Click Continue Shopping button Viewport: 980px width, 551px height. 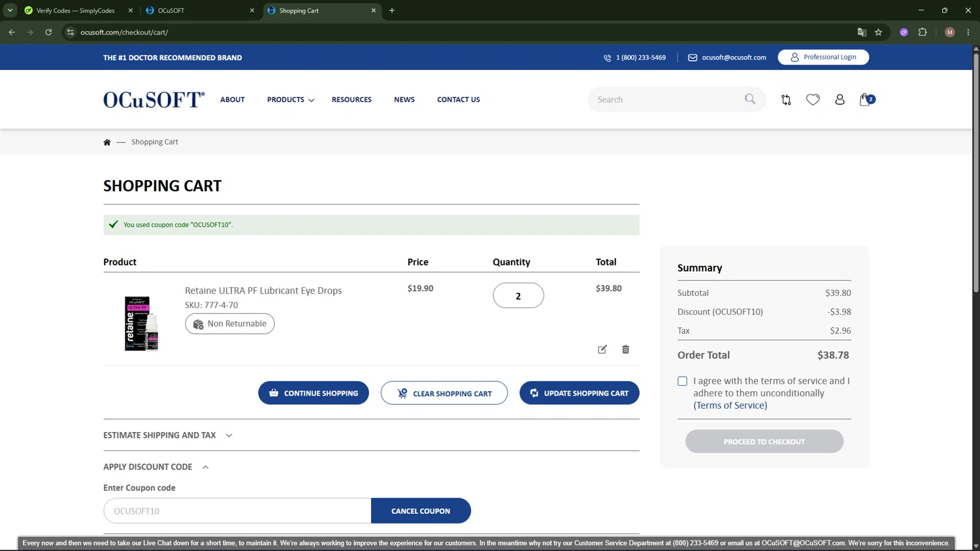click(314, 393)
